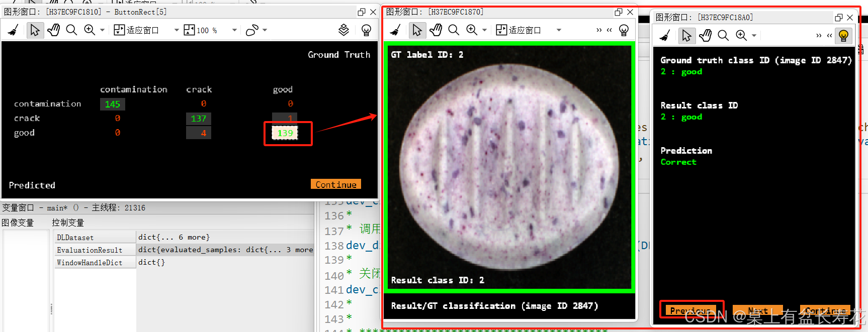Click the 'crack' column header
Viewport: 868px width, 332px height.
199,89
